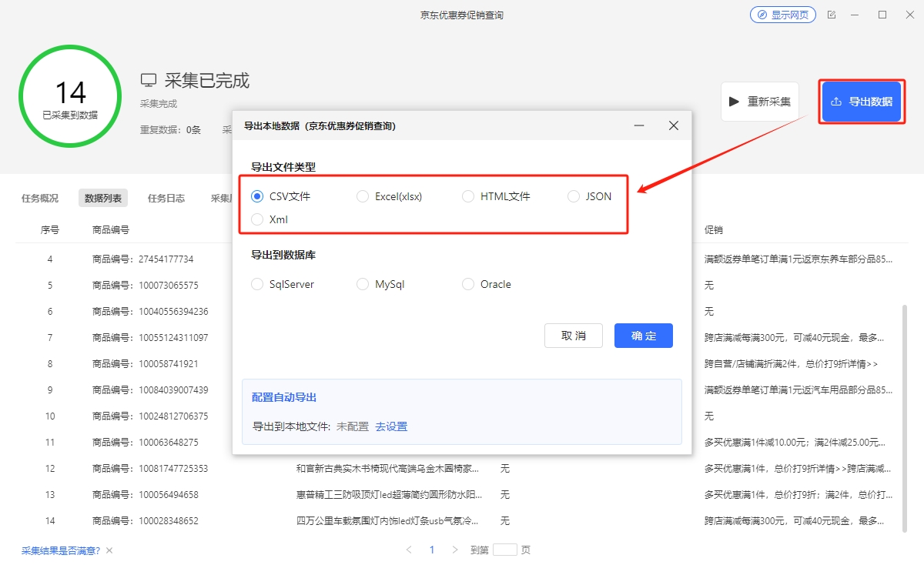The height and width of the screenshot is (565, 924).
Task: Go to next page arrow
Action: pyautogui.click(x=455, y=550)
